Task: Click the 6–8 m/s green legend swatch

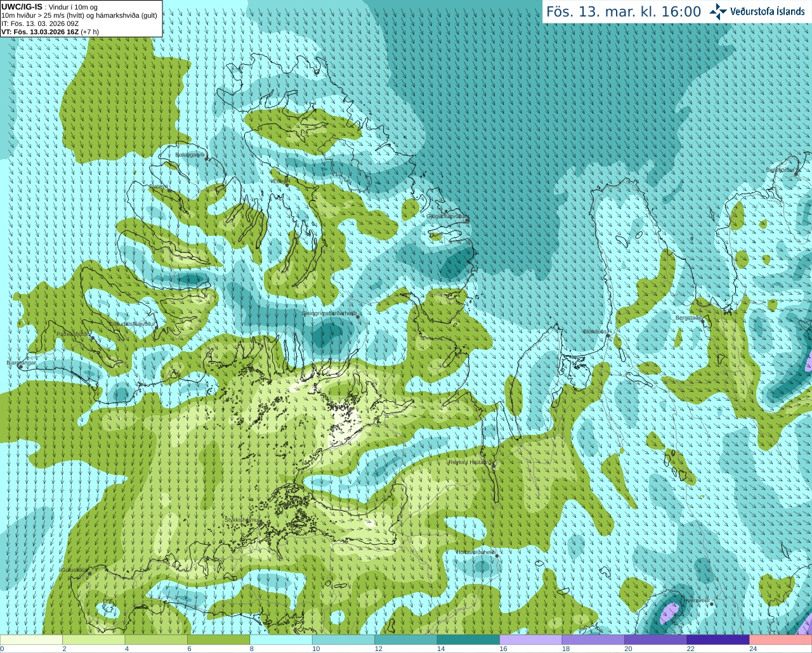Action: click(x=219, y=640)
